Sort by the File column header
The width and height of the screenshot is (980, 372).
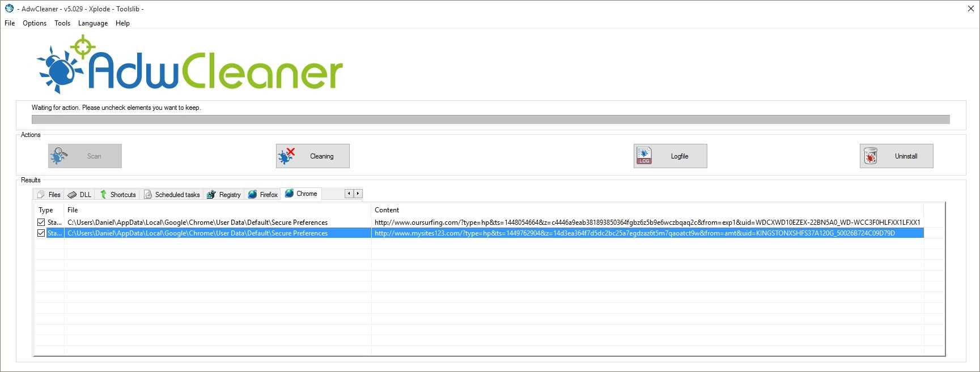click(x=218, y=210)
